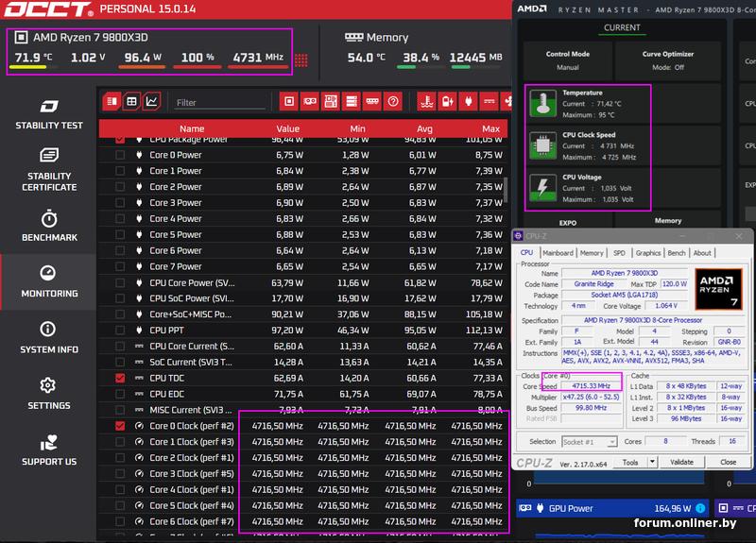Screen dimensions: 756x543
Task: Sort by the Max column header
Action: (490, 128)
